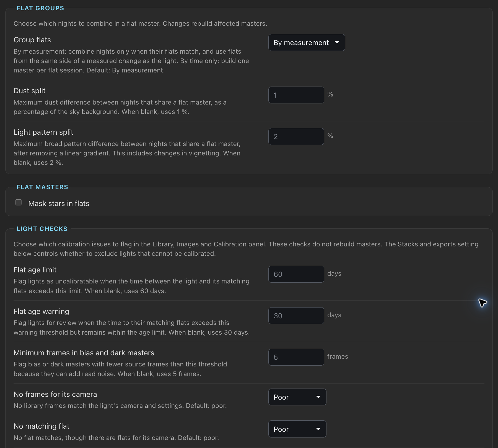Click the 'days' unit beside Flat age warning
The image size is (498, 448).
coord(334,315)
